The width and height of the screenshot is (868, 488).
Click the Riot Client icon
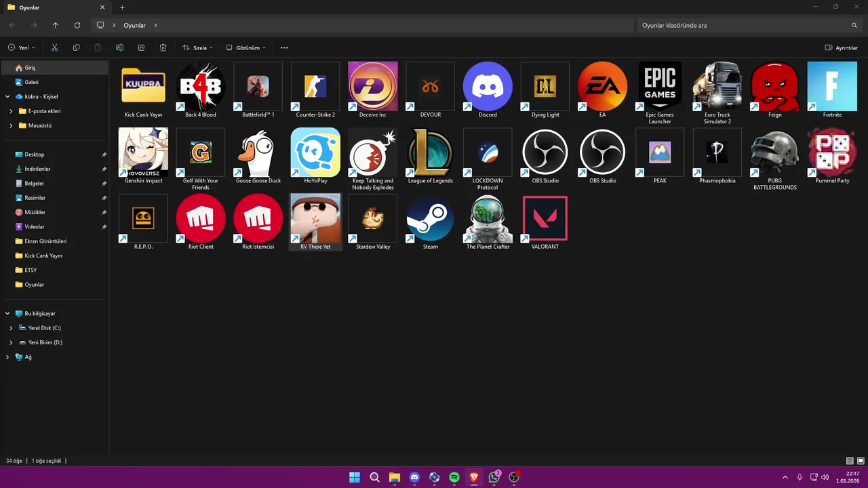pos(201,218)
